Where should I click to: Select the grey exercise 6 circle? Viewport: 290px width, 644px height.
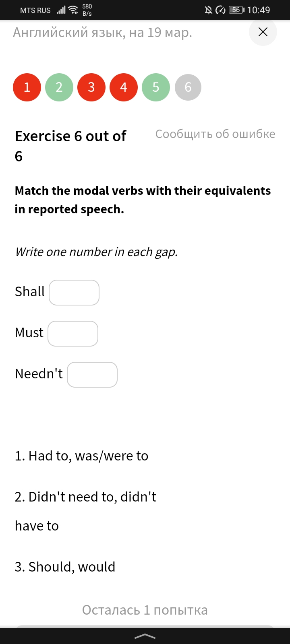pos(188,87)
